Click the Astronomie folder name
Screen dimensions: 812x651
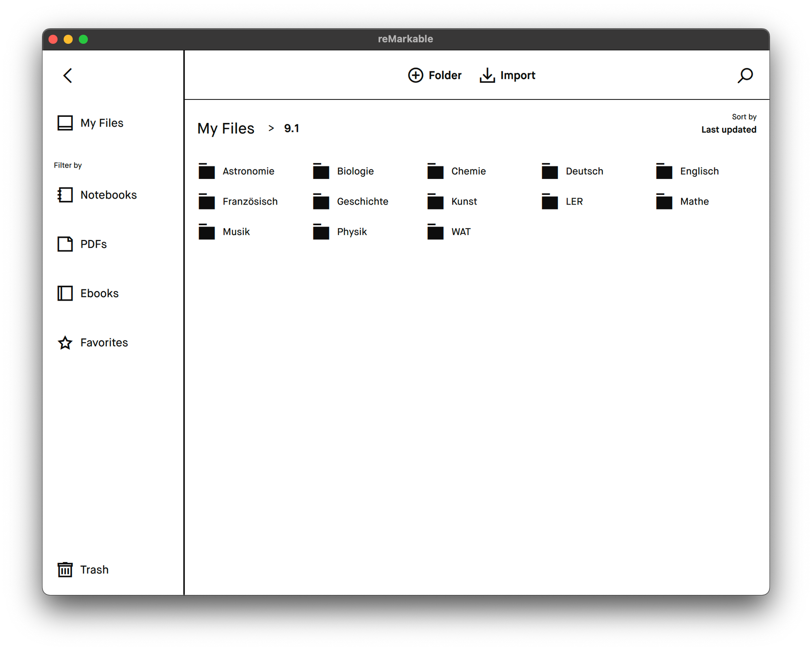coord(248,171)
